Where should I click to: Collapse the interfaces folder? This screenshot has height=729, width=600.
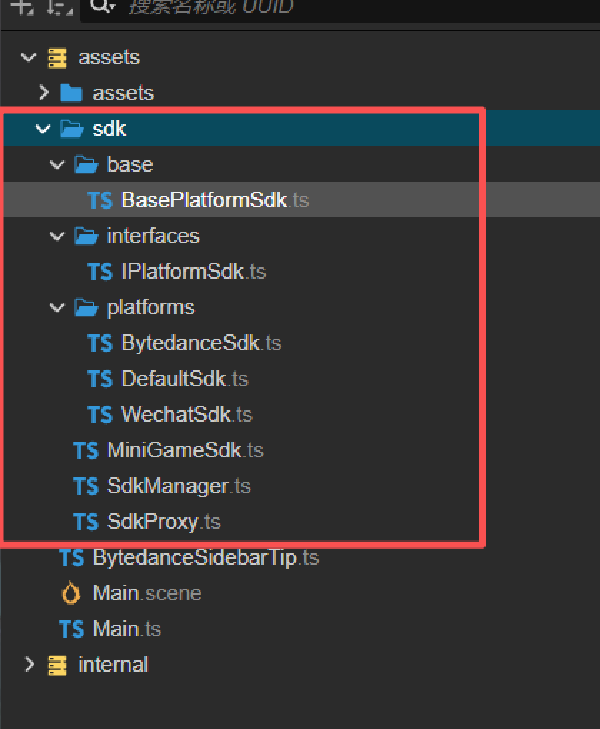coord(57,236)
